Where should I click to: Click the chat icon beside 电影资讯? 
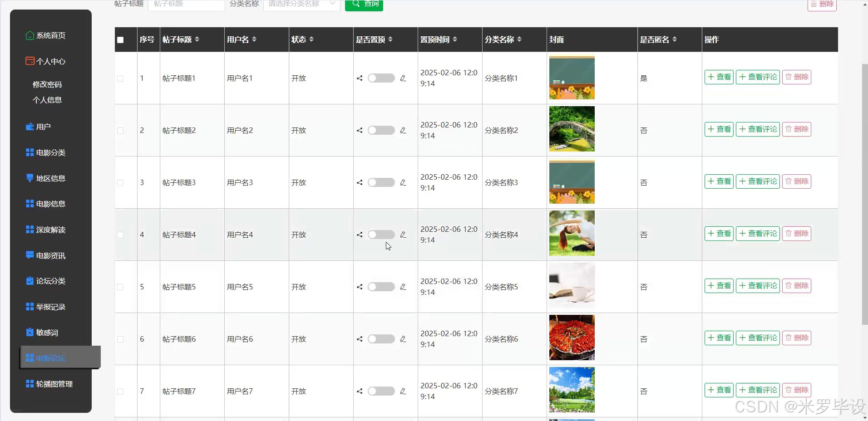click(30, 255)
